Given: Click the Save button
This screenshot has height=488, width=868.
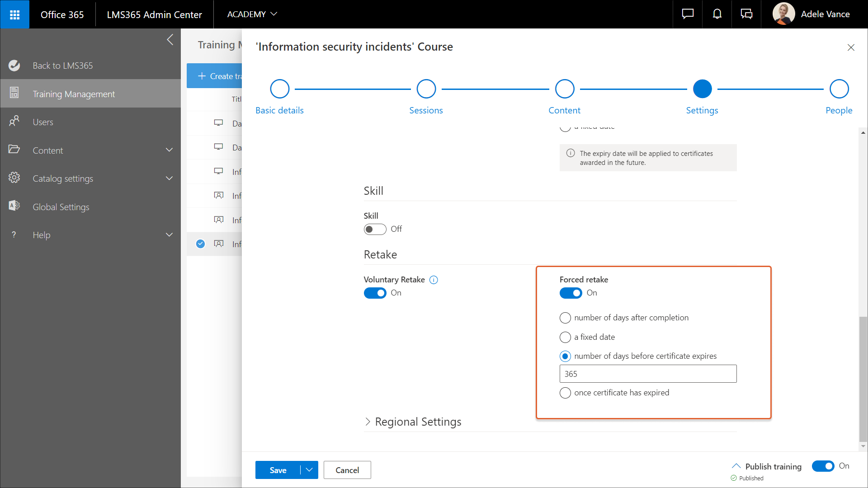Looking at the screenshot, I should pyautogui.click(x=278, y=470).
